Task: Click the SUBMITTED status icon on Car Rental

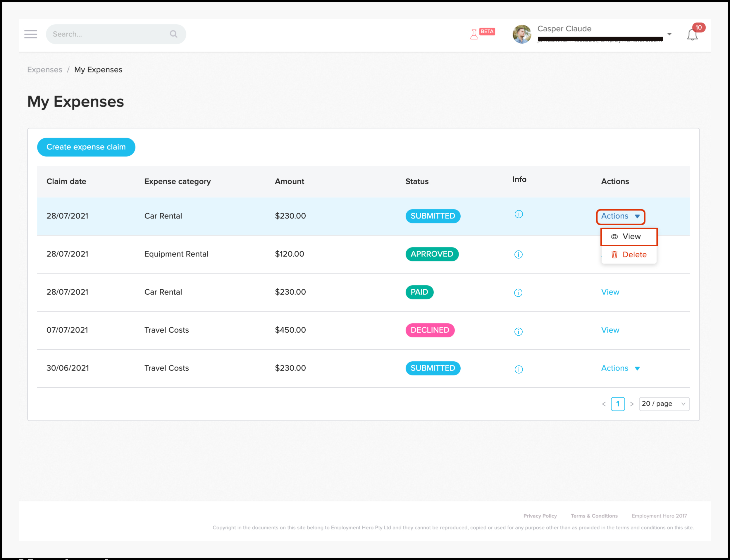Action: (x=433, y=216)
